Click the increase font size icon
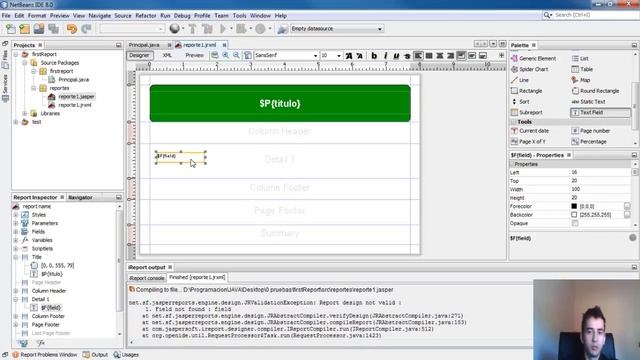Image resolution: width=640 pixels, height=360 pixels. [349, 56]
